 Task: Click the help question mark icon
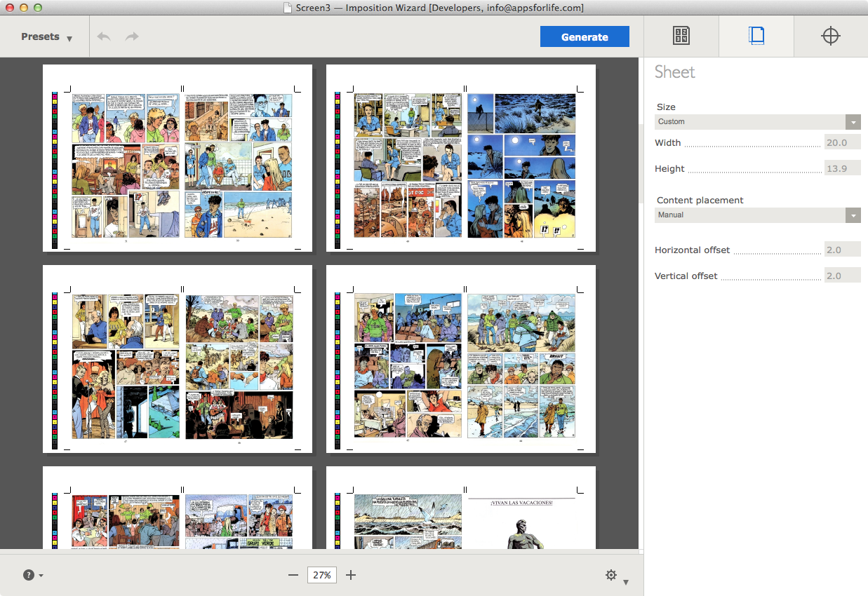[29, 575]
